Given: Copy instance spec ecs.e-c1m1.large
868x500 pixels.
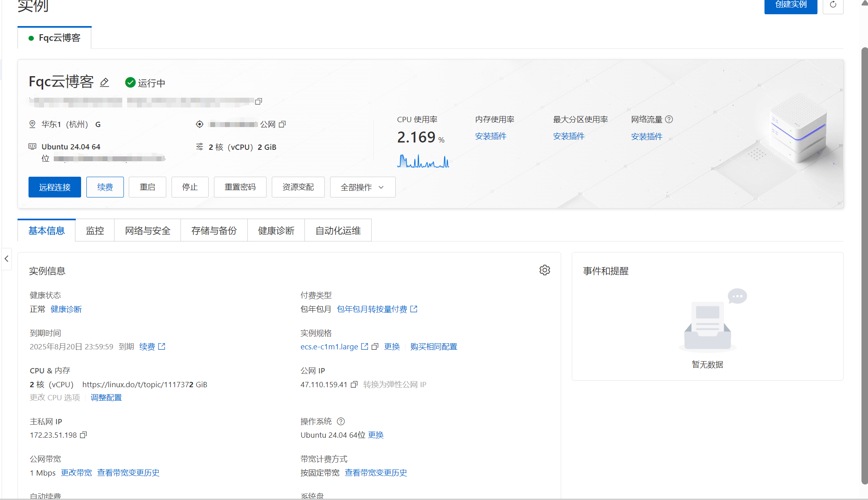Looking at the screenshot, I should (375, 346).
